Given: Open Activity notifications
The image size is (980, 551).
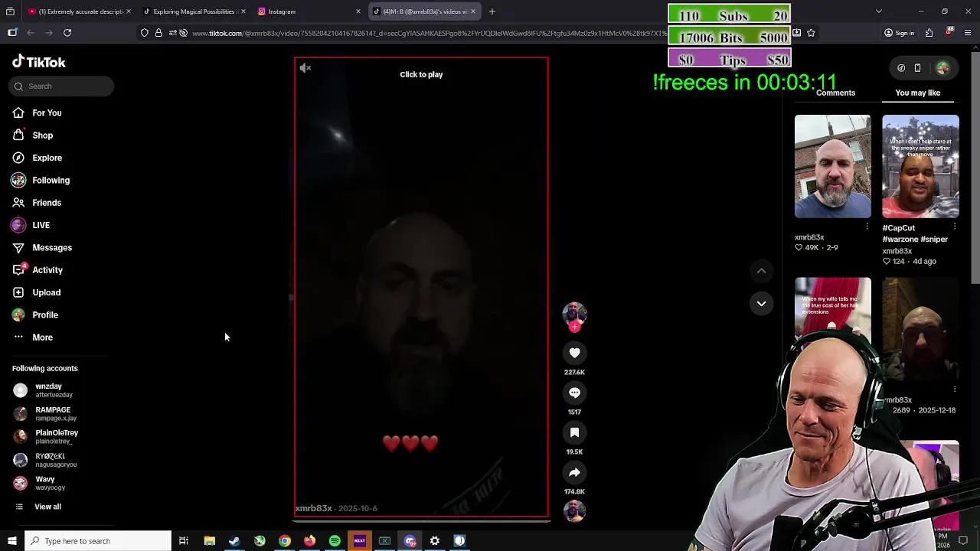Looking at the screenshot, I should [47, 270].
